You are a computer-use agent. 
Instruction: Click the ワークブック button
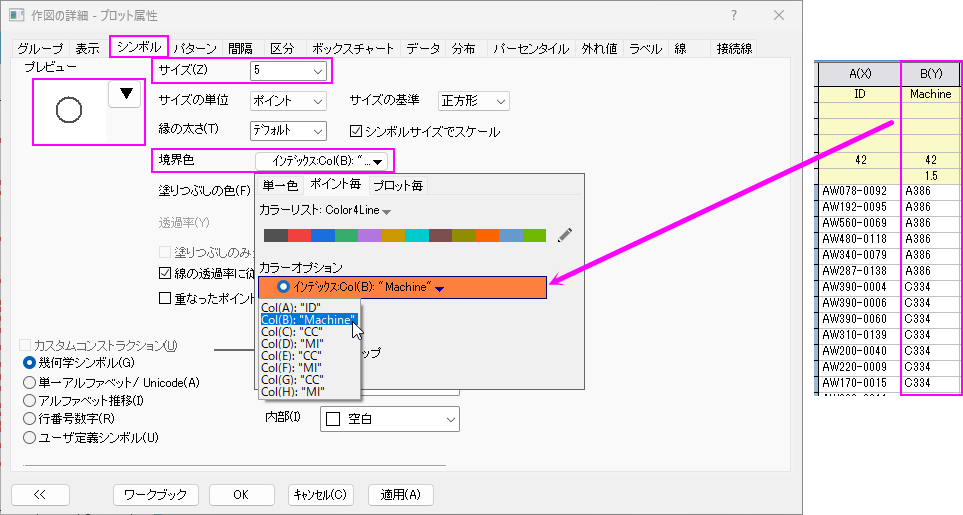tap(155, 495)
